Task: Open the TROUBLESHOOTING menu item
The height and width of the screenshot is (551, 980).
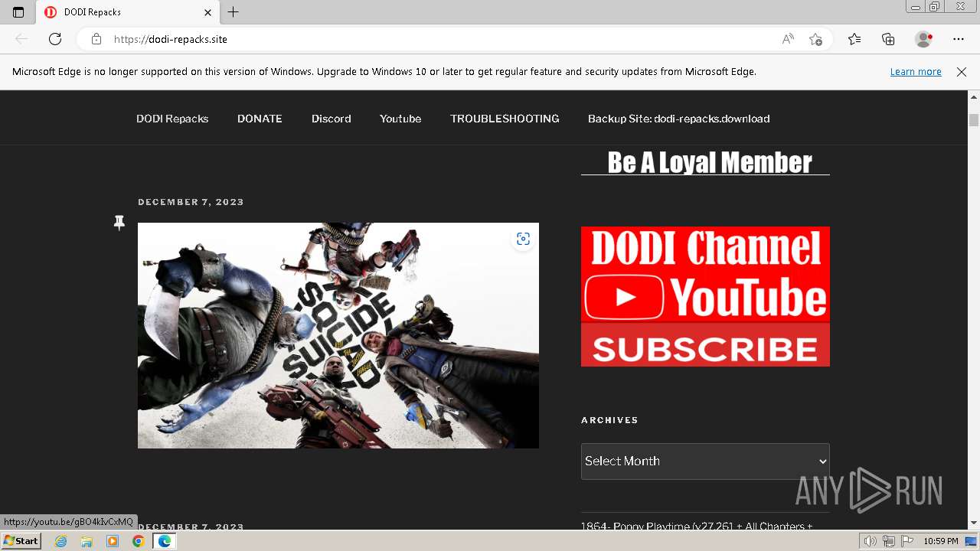Action: [x=505, y=119]
